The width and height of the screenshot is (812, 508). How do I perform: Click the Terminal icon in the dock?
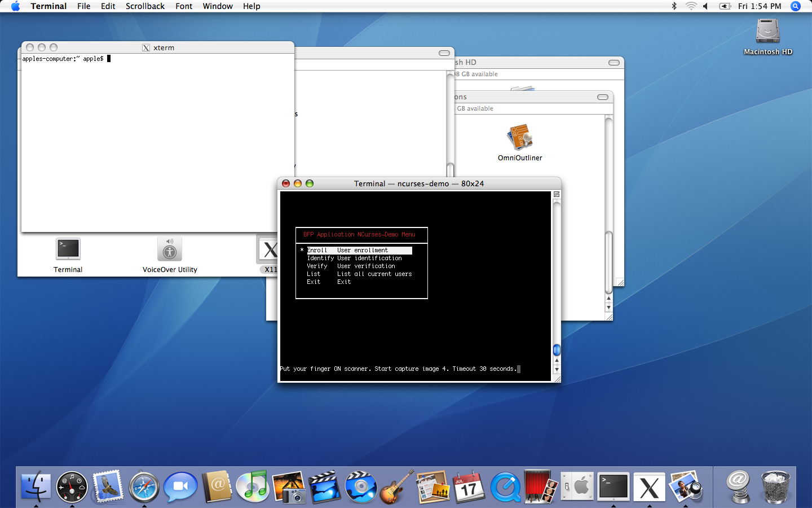[x=614, y=487]
